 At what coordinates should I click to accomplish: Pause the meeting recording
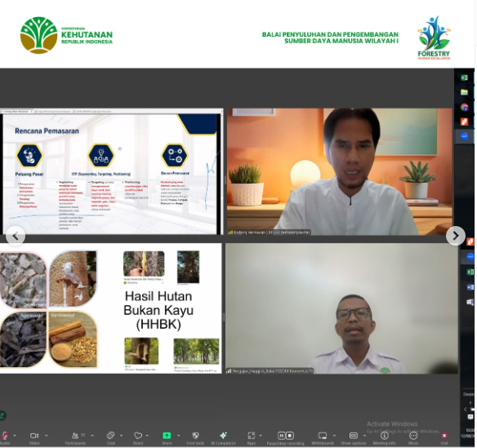282,436
